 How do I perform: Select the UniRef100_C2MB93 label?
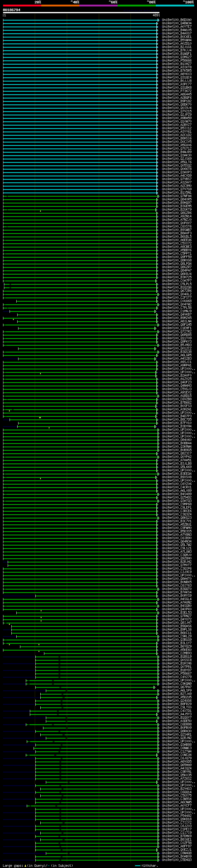pos(177,654)
